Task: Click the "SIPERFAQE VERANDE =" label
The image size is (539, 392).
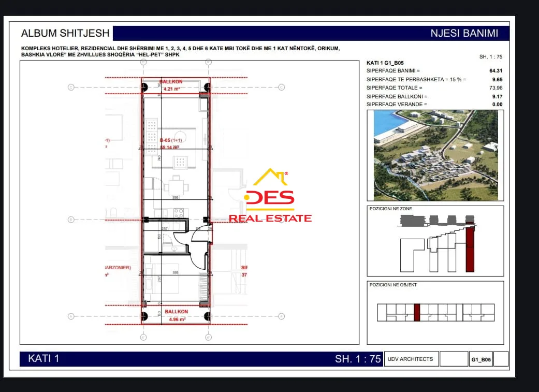Action: click(x=397, y=104)
